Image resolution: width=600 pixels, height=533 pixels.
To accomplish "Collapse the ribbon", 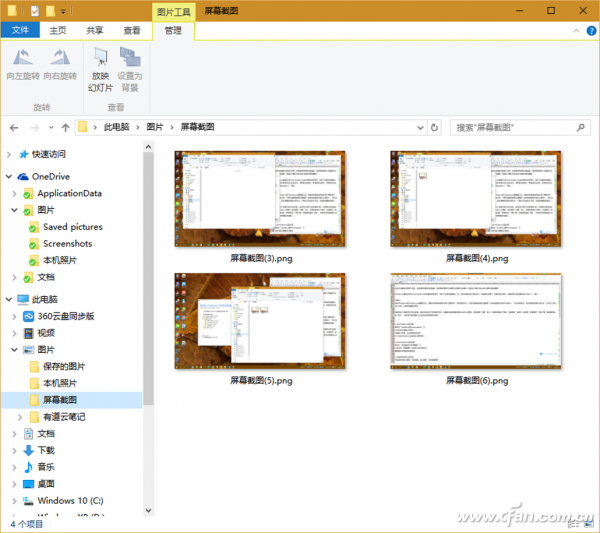I will point(576,31).
